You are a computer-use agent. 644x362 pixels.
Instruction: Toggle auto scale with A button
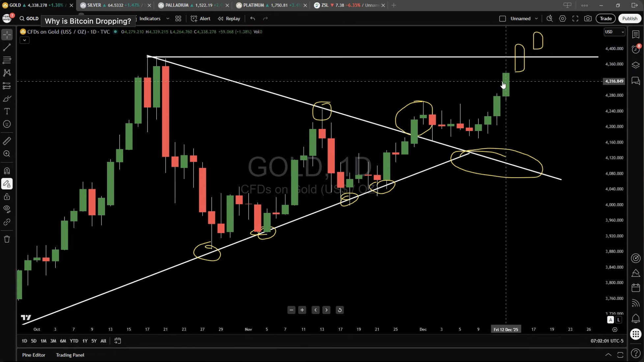tap(610, 320)
